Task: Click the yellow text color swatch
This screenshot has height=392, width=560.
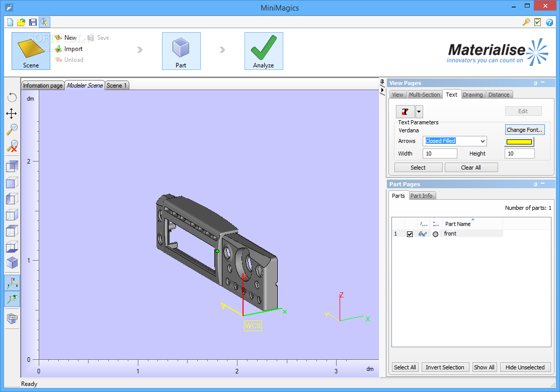Action: [x=519, y=142]
